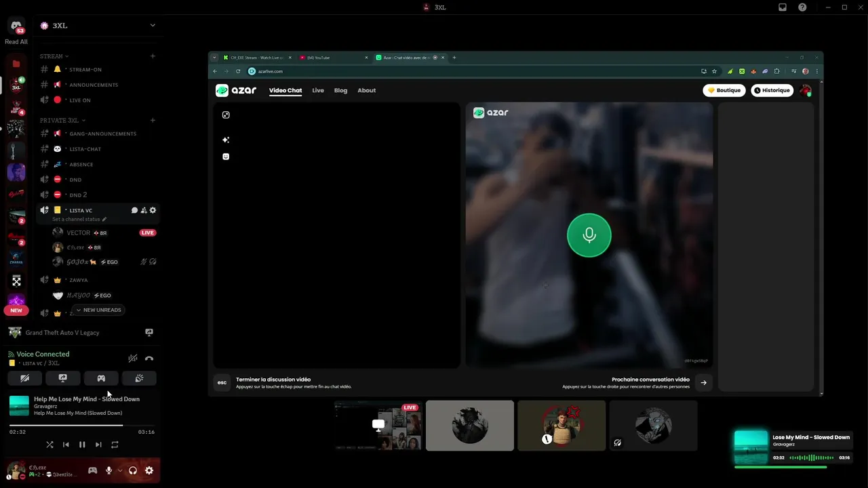Open microphone input options chevron
Viewport: 868px width, 488px height.
pos(120,470)
